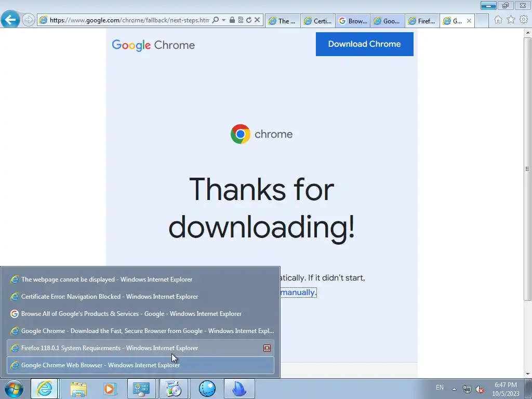
Task: Select 'Browse All of Google's Products & Services' entry
Action: (140, 314)
